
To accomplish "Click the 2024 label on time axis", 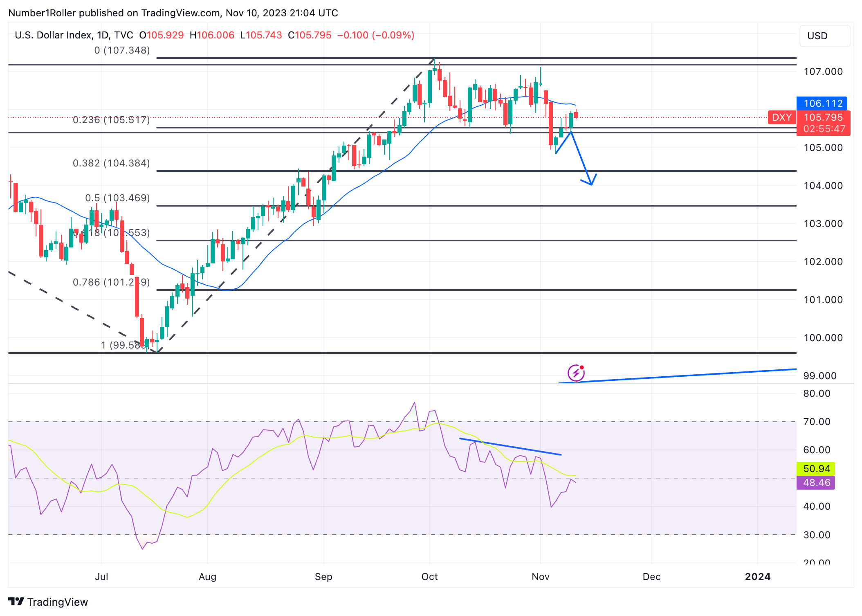I will tap(757, 577).
